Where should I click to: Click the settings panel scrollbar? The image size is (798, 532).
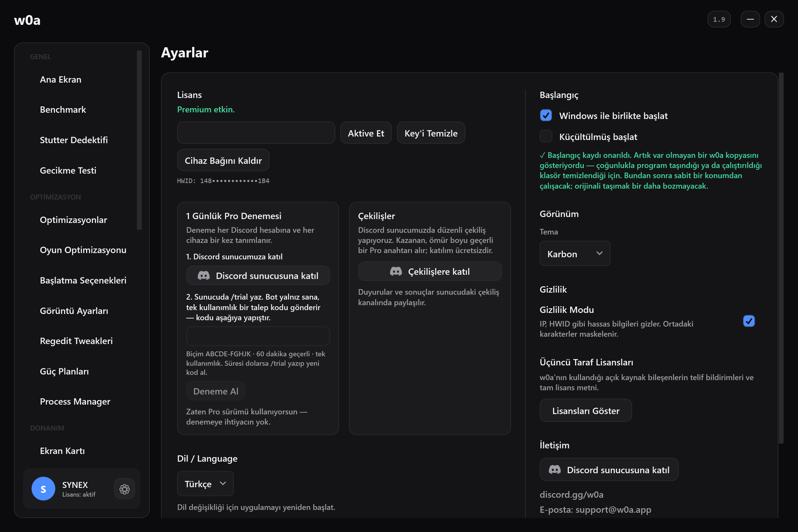[781, 258]
